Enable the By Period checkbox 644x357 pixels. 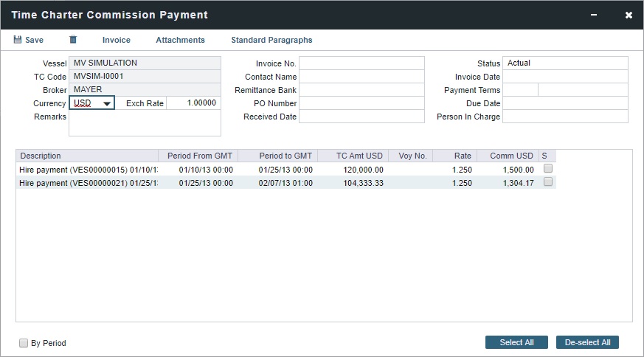(x=24, y=343)
